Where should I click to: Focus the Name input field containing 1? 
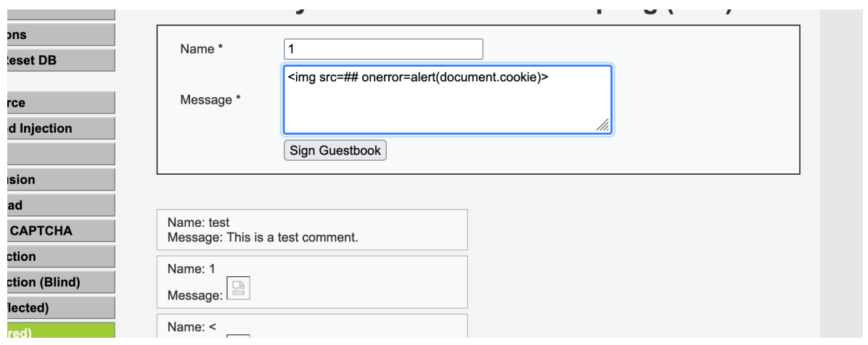[x=384, y=49]
